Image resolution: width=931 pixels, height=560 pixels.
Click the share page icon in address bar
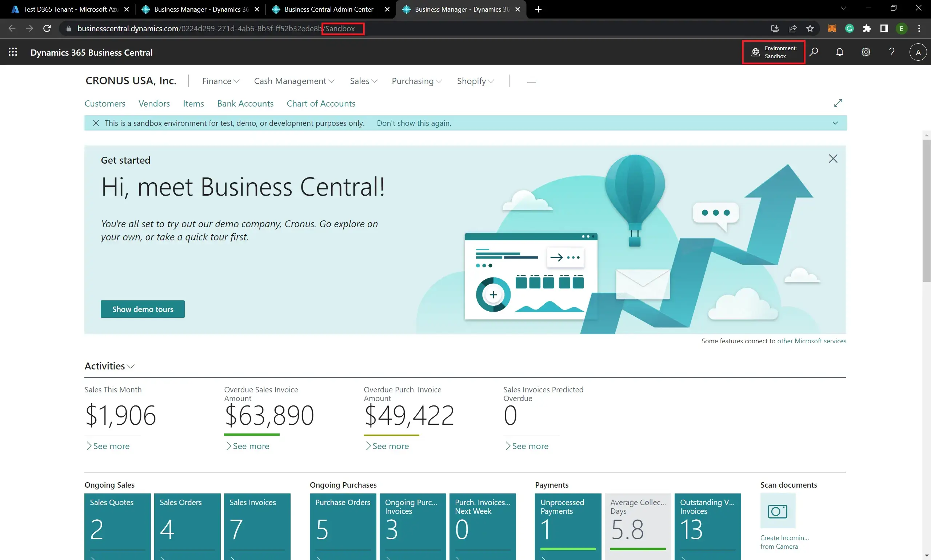pos(792,28)
